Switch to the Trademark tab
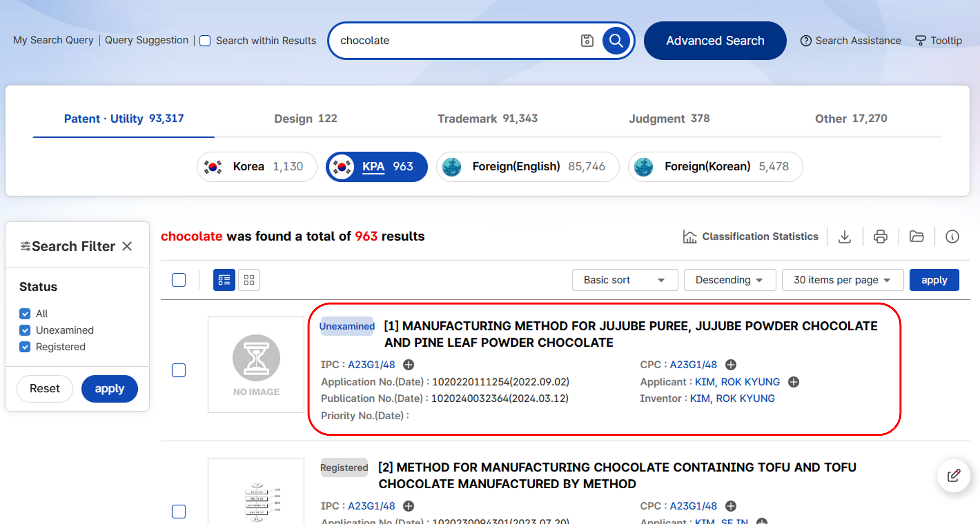The height and width of the screenshot is (524, 980). [x=487, y=119]
